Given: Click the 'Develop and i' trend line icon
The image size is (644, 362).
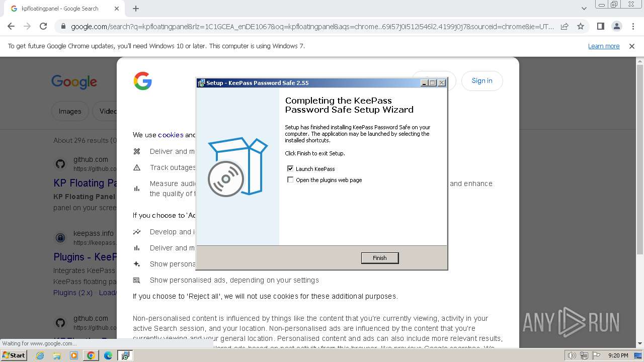Looking at the screenshot, I should (137, 232).
